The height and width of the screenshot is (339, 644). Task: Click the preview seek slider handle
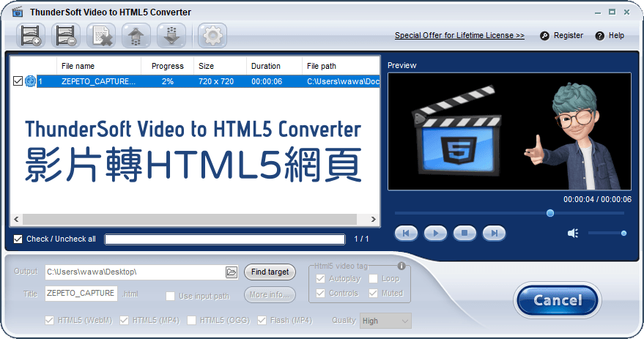tap(550, 213)
